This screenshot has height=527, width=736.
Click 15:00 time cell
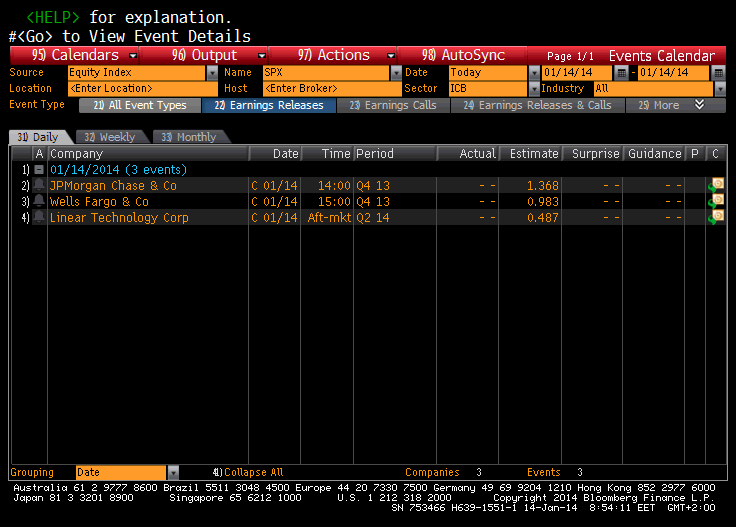click(x=334, y=201)
